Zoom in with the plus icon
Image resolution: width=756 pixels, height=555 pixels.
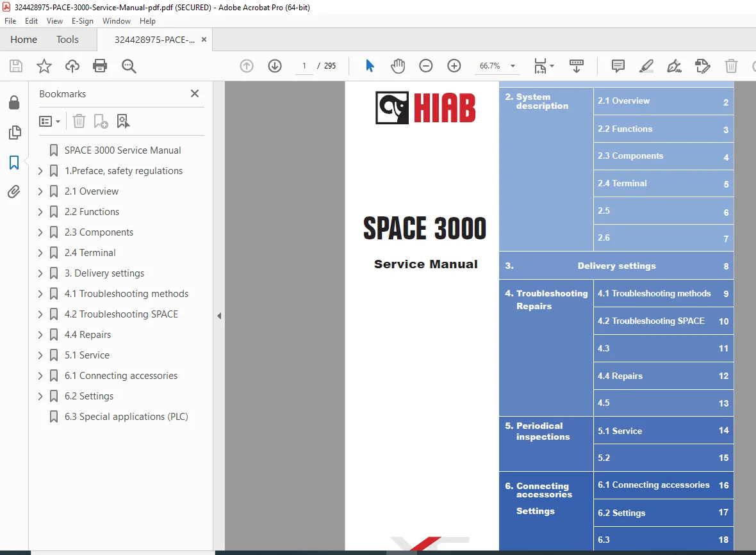tap(454, 66)
